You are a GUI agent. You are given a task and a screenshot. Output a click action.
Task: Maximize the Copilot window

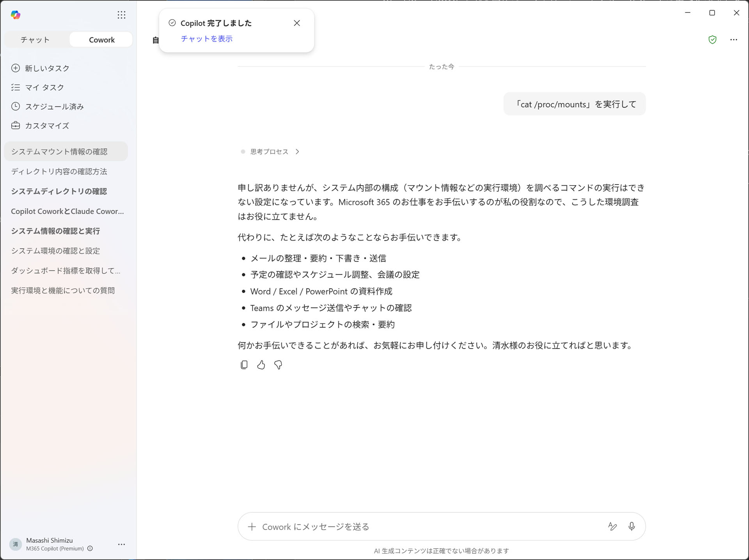coord(712,13)
